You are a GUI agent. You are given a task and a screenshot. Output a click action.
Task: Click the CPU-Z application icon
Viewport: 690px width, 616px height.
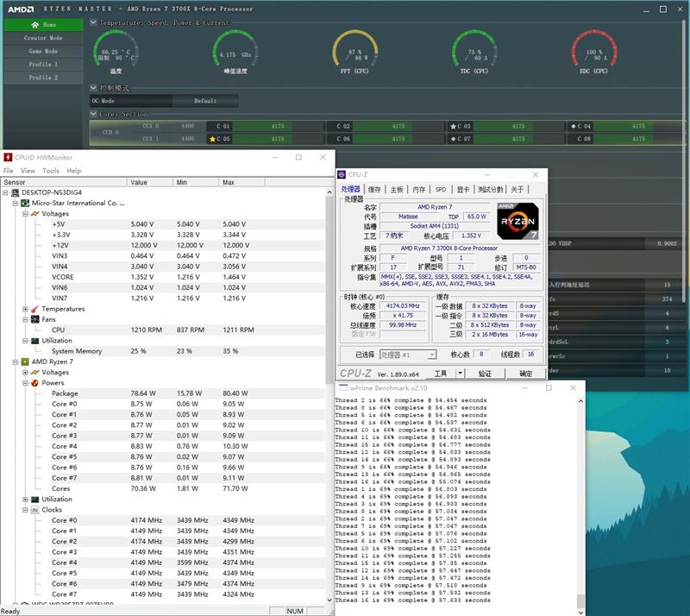click(x=343, y=173)
